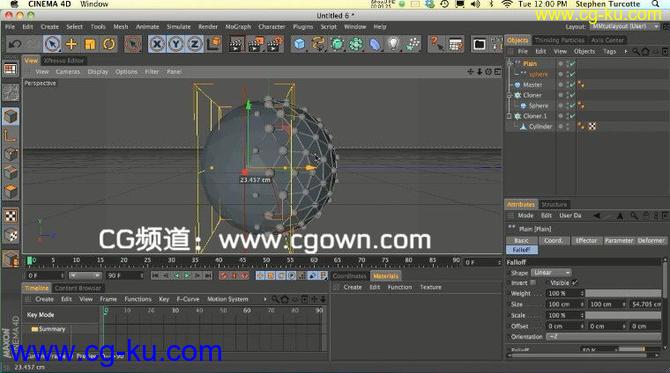The image size is (670, 373).
Task: Open the Character menu
Action: point(272,26)
